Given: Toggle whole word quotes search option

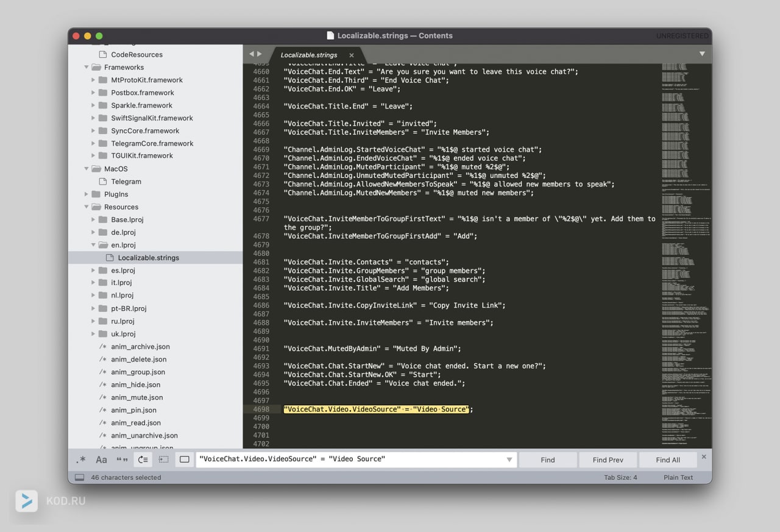Looking at the screenshot, I should [x=122, y=459].
